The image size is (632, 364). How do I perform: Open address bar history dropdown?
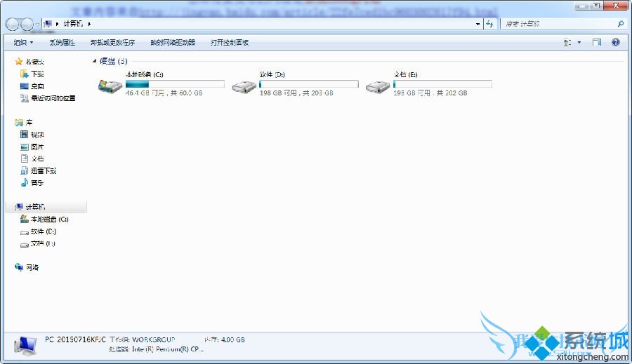pos(478,24)
